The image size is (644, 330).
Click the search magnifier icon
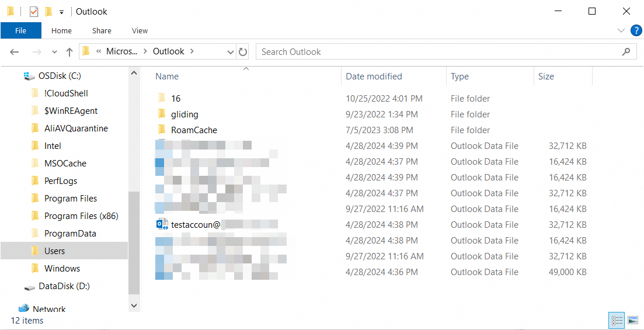tap(626, 52)
